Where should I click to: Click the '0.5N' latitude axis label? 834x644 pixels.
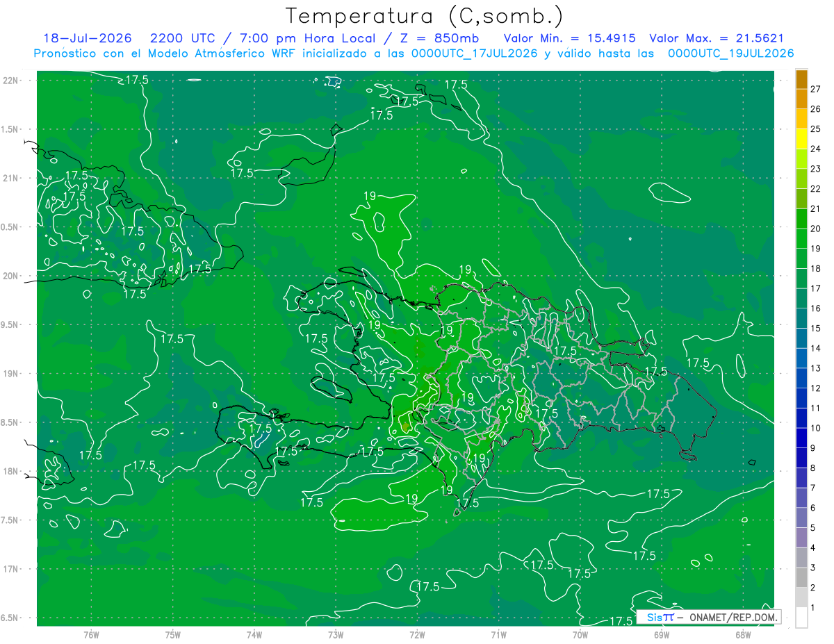pyautogui.click(x=10, y=227)
